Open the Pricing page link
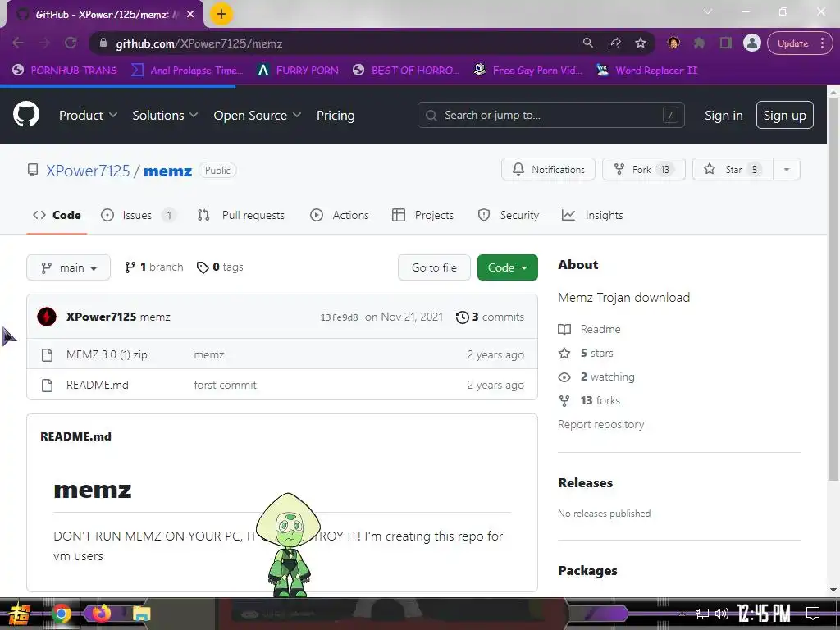840x630 pixels. pos(336,115)
